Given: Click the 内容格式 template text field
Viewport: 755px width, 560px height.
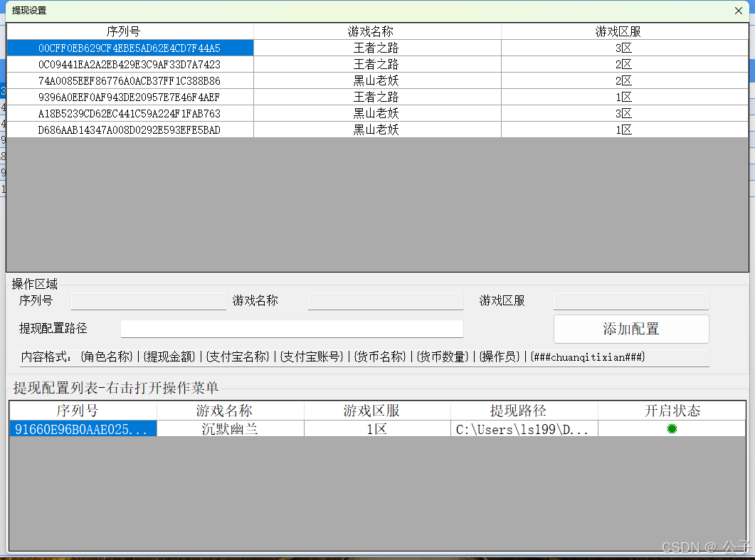Looking at the screenshot, I should tap(364, 357).
